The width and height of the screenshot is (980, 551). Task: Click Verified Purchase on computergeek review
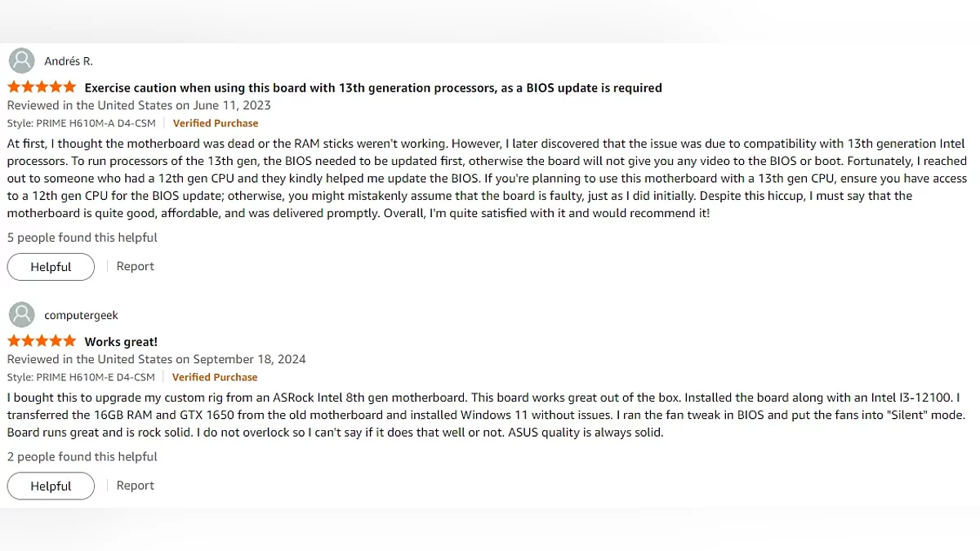pyautogui.click(x=215, y=377)
